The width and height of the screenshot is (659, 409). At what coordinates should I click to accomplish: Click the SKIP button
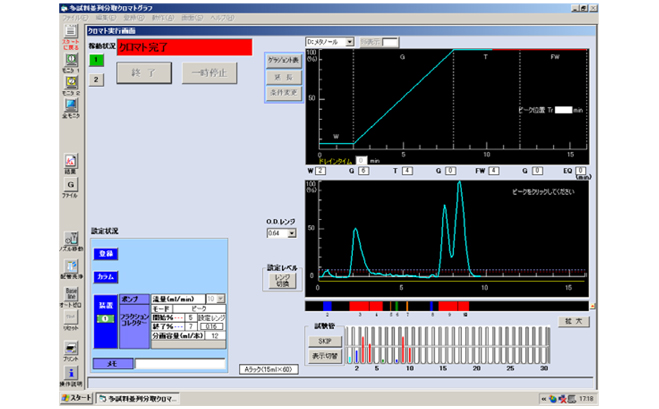325,341
